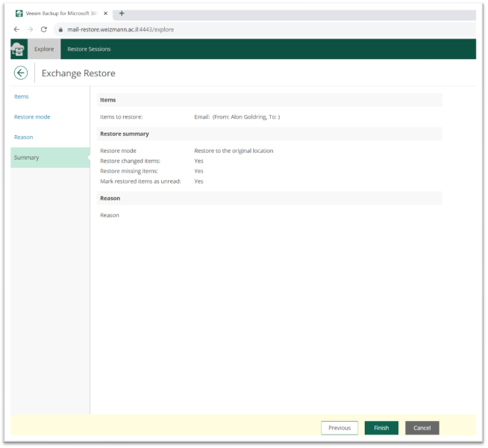Viewport: 488px width, 448px height.
Task: Select the Veeam Backup for Microsoft 365 tab
Action: click(61, 13)
